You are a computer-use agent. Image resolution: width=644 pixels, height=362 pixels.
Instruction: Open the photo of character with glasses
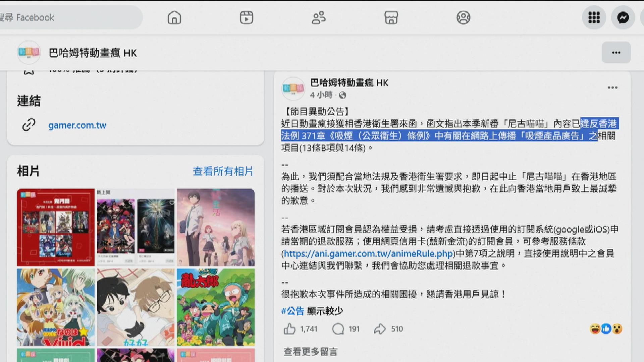pyautogui.click(x=136, y=307)
